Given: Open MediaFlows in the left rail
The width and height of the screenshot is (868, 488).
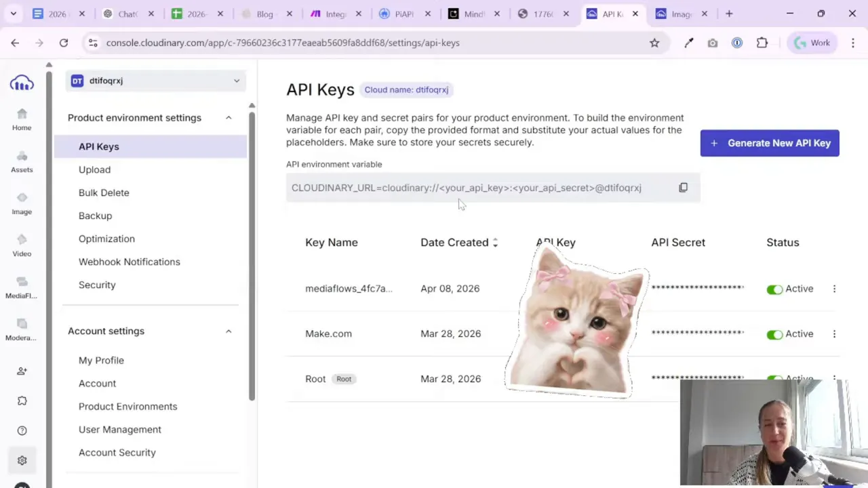Looking at the screenshot, I should [22, 287].
